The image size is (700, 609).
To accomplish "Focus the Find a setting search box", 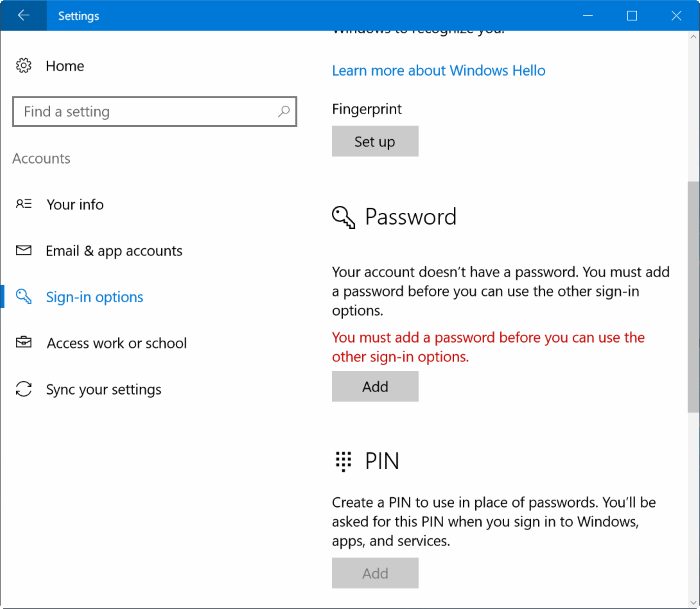I will coord(154,112).
